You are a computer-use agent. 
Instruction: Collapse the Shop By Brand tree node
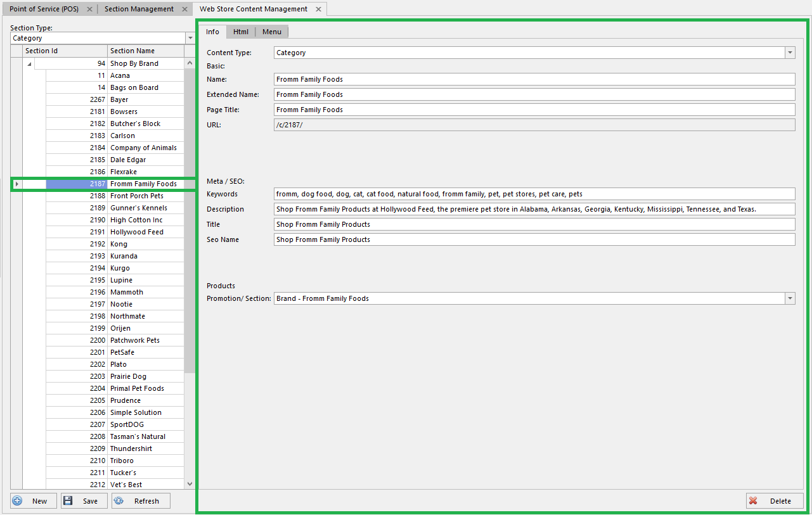(x=29, y=64)
